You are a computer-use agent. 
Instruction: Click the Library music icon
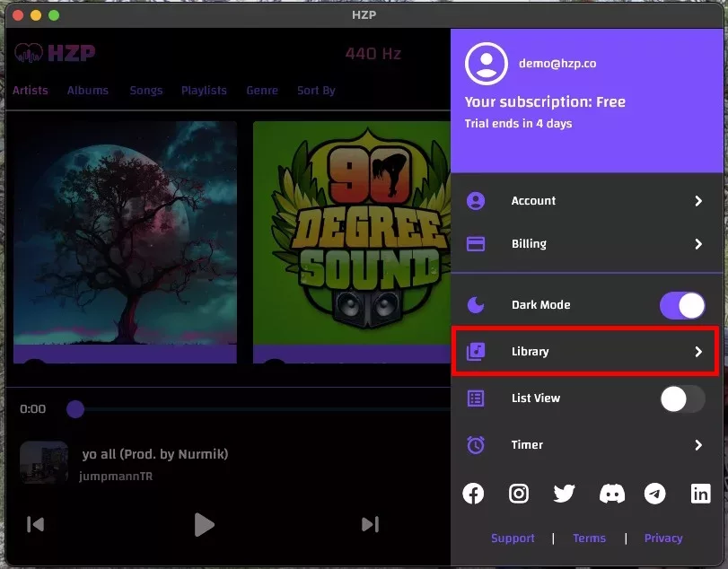[476, 351]
